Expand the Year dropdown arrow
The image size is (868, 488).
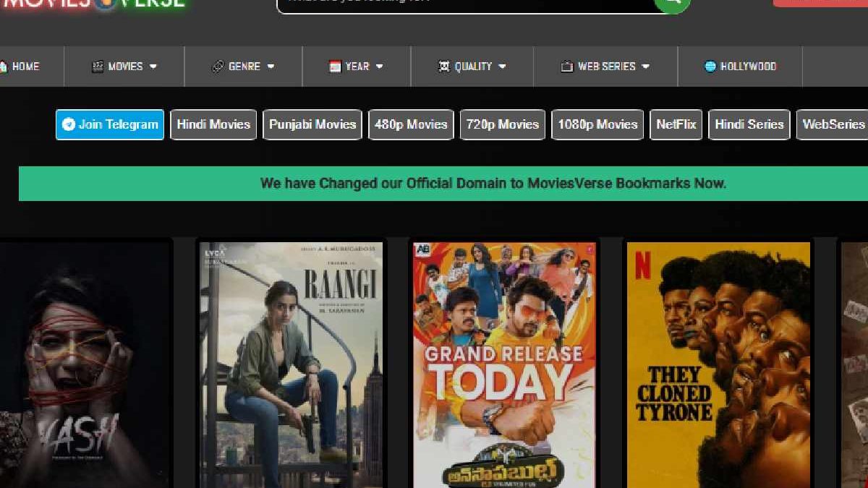pyautogui.click(x=379, y=67)
